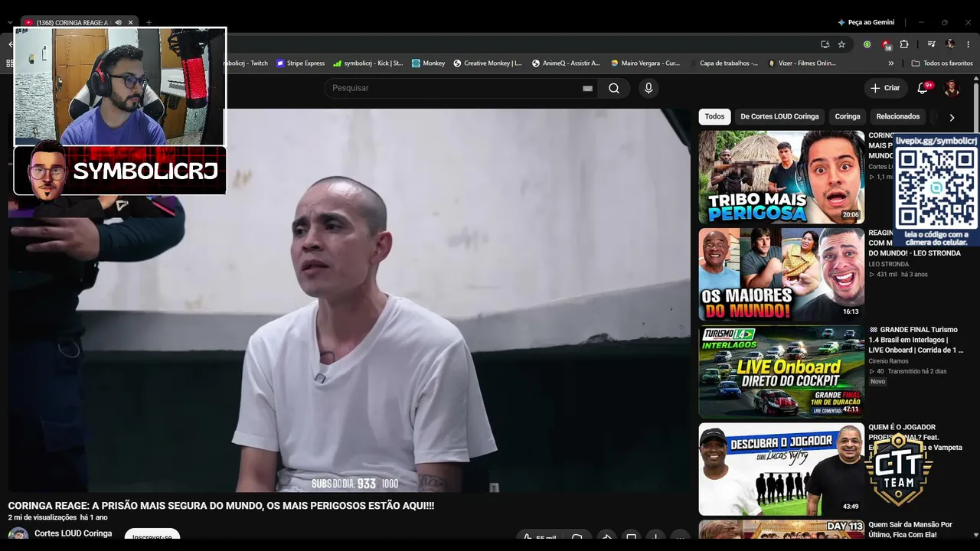
Task: Click the main video player
Action: point(349,301)
